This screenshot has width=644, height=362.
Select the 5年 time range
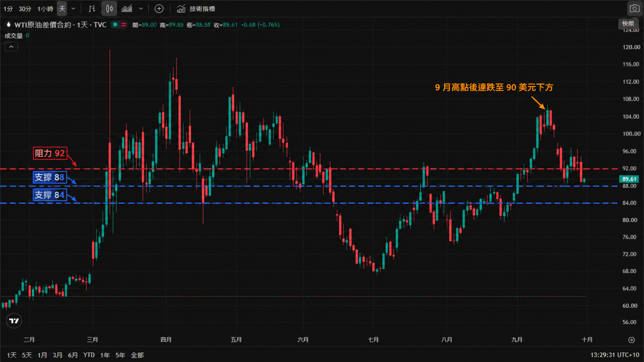click(x=120, y=355)
